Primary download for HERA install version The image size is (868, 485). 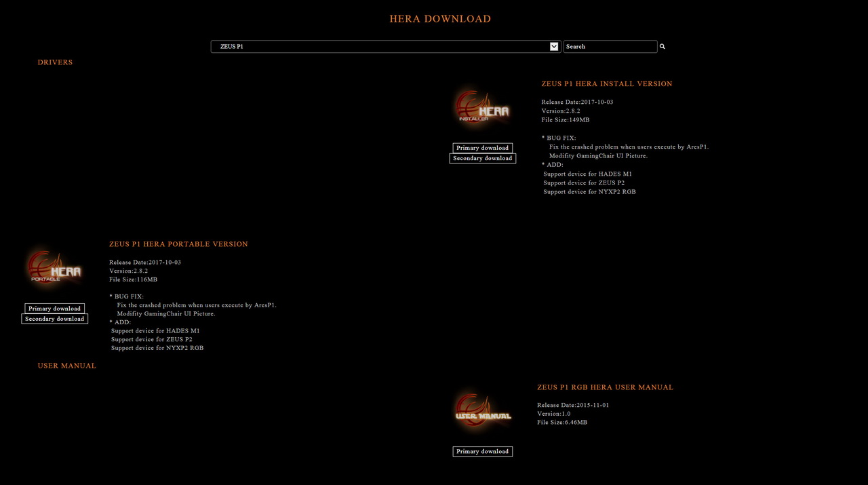482,148
